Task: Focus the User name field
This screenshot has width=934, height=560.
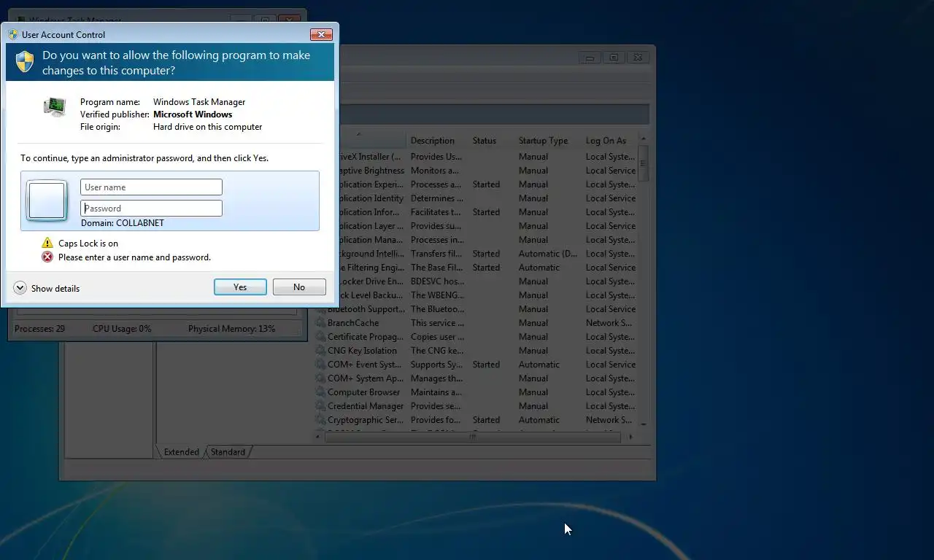Action: coord(151,187)
